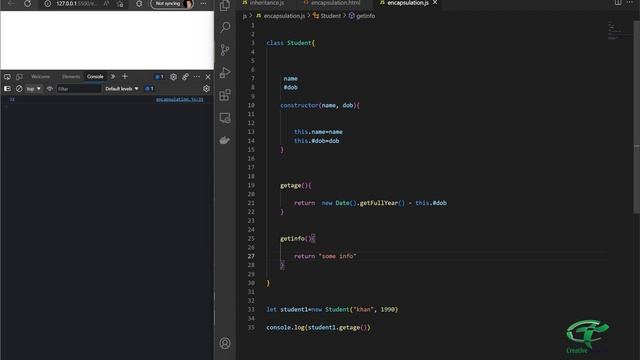Click 'console.log(student1.getage())' on line 35
640x360 pixels.
tap(318, 327)
